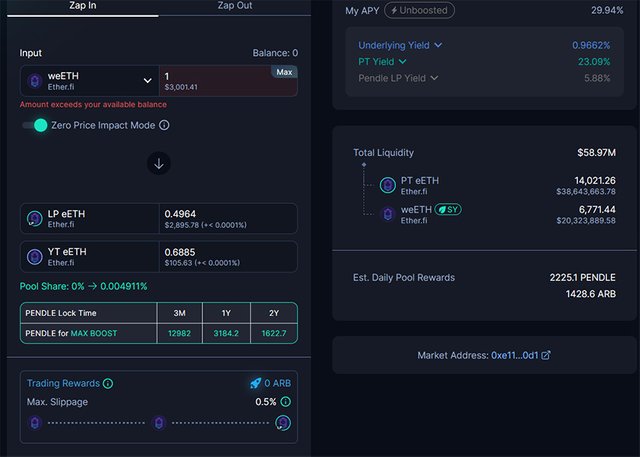
Task: Click the PT eETH icon in Total Liquidity
Action: (x=388, y=185)
